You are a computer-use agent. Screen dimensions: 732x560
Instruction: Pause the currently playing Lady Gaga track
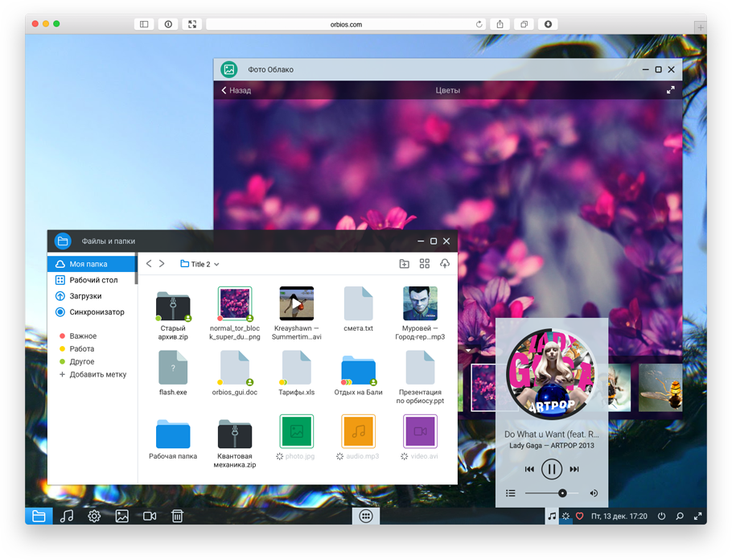coord(551,469)
